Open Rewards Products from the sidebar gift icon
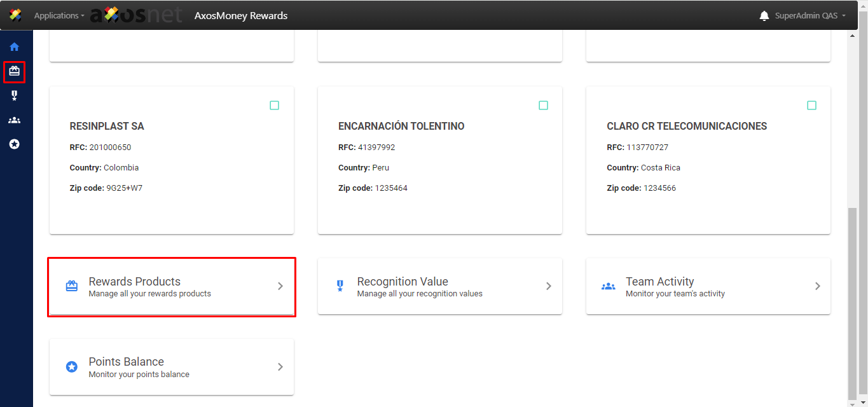This screenshot has width=868, height=407. 14,71
